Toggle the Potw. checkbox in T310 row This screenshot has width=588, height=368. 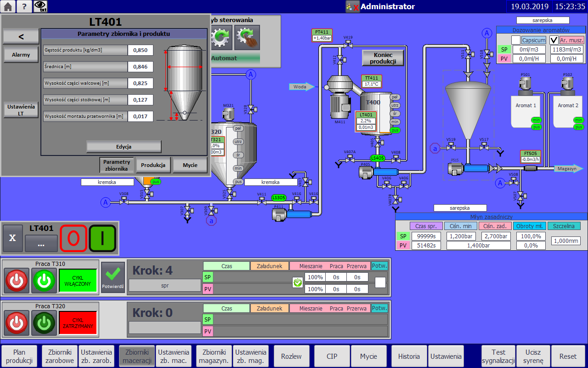click(x=380, y=282)
